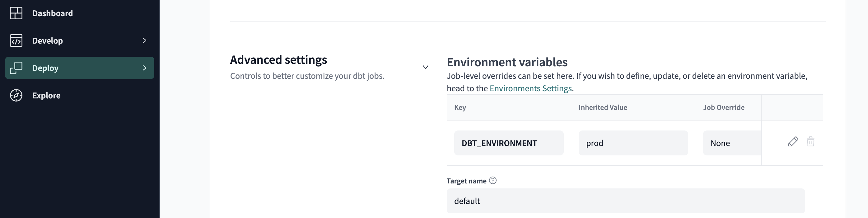868x218 pixels.
Task: Switch to the Deploy section
Action: [45, 68]
